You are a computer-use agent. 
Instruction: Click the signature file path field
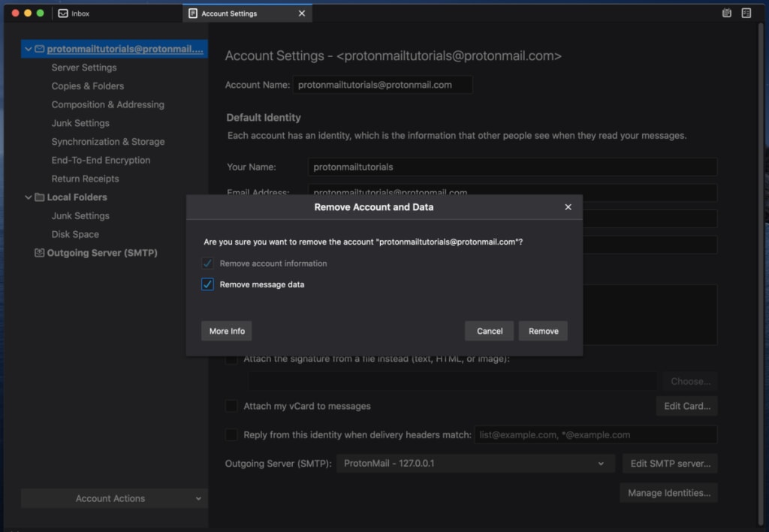452,381
